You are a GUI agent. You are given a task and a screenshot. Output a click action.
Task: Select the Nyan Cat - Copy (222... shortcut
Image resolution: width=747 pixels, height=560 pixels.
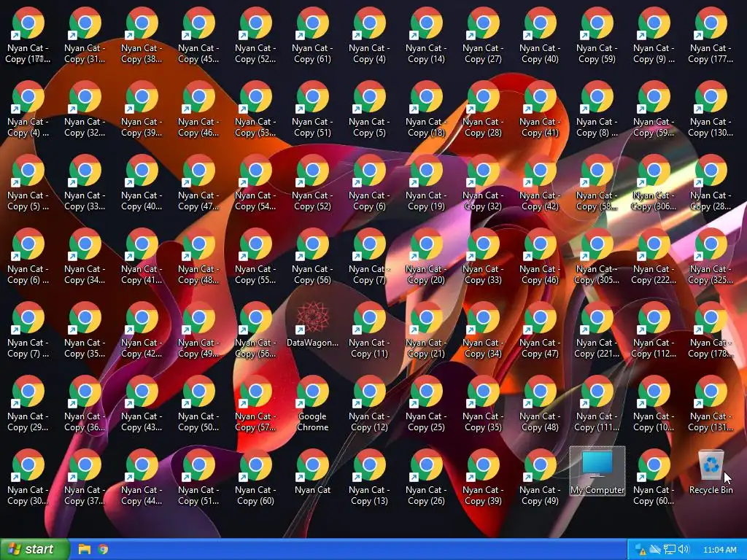click(x=654, y=257)
